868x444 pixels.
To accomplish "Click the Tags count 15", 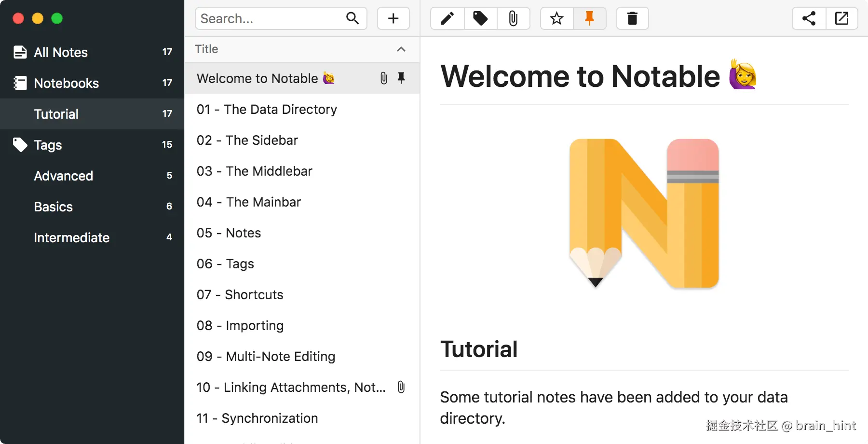I will pyautogui.click(x=167, y=145).
